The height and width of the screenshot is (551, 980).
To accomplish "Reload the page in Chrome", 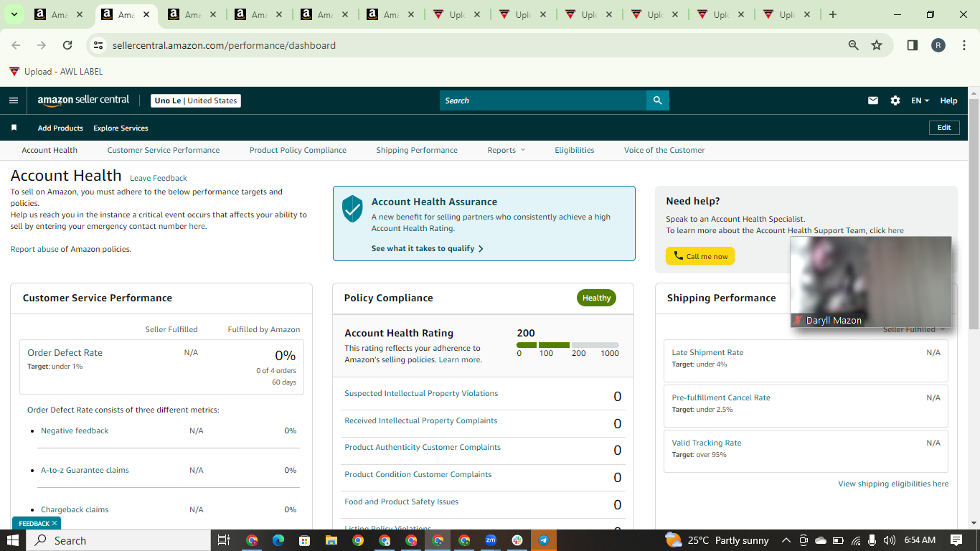I will (67, 45).
